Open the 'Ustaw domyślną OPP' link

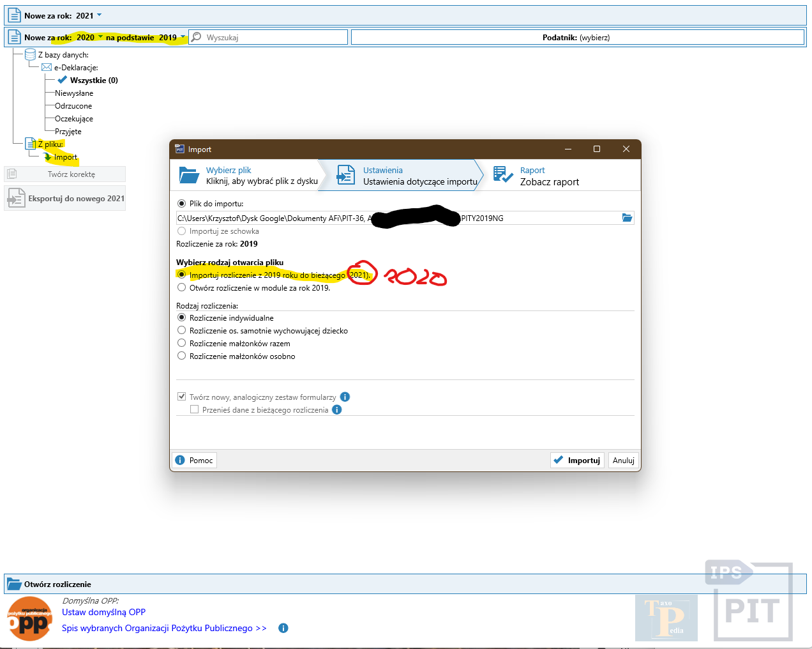pos(103,612)
